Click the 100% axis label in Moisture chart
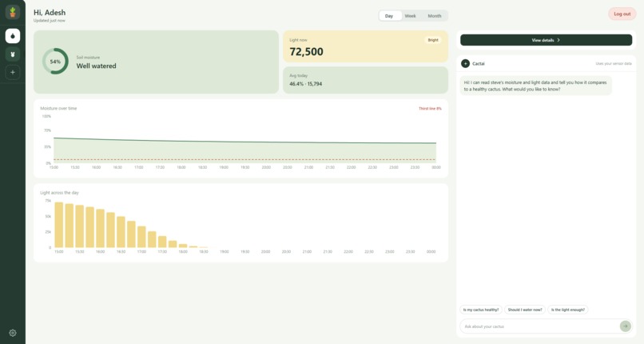Image resolution: width=644 pixels, height=344 pixels. point(46,117)
